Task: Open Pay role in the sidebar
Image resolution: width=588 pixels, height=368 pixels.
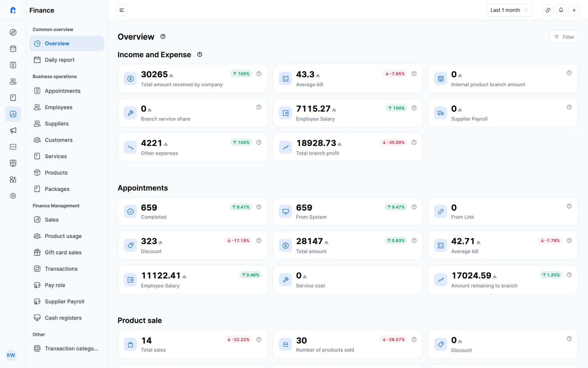Action: (x=67, y=285)
